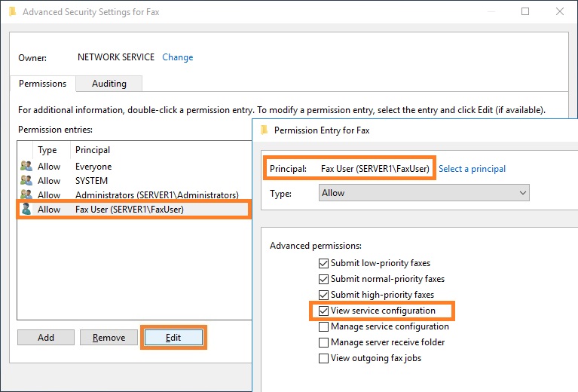This screenshot has width=578, height=392.
Task: Enable View outgoing fax jobs
Action: click(323, 358)
